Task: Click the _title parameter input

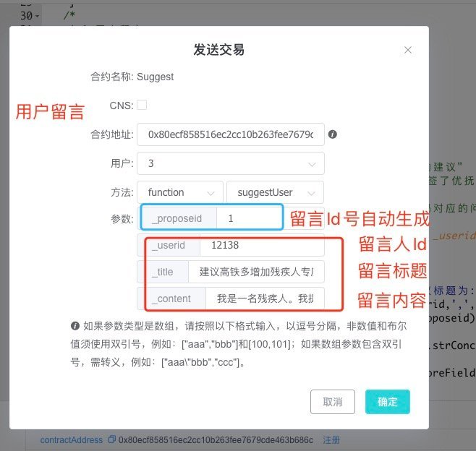Action: point(256,272)
